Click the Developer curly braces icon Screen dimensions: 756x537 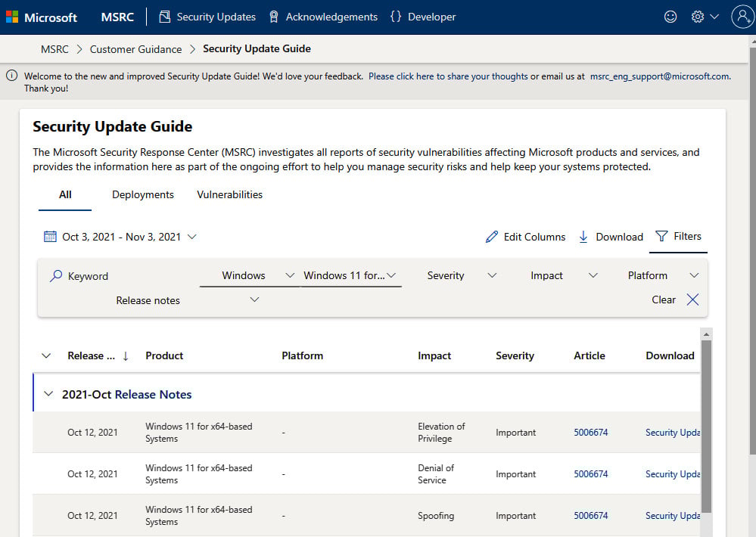(x=395, y=17)
